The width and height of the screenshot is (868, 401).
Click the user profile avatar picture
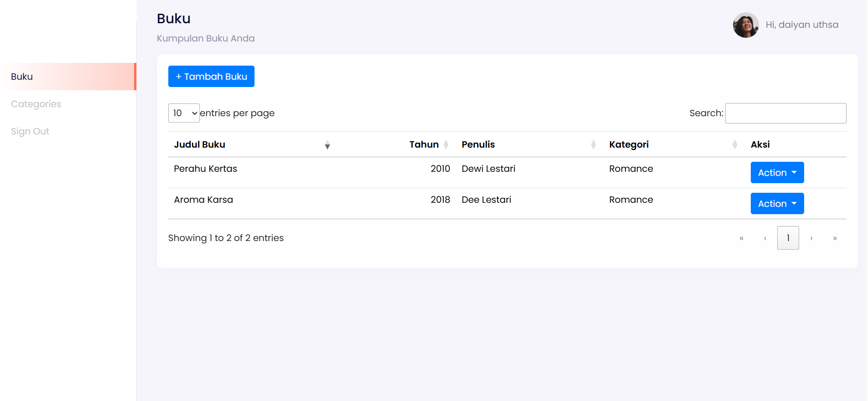click(x=745, y=25)
